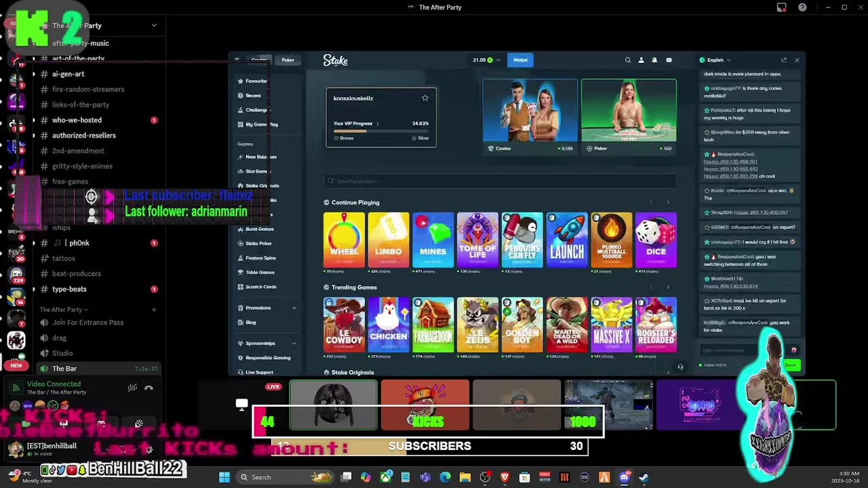The height and width of the screenshot is (488, 868).
Task: Open the Limbo game tile
Action: tap(389, 240)
